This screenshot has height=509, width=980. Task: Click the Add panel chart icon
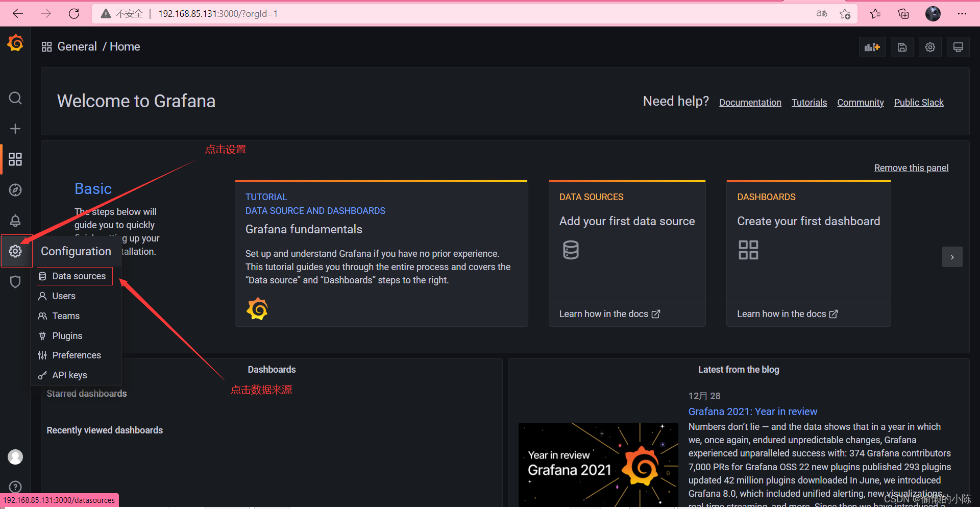tap(872, 47)
